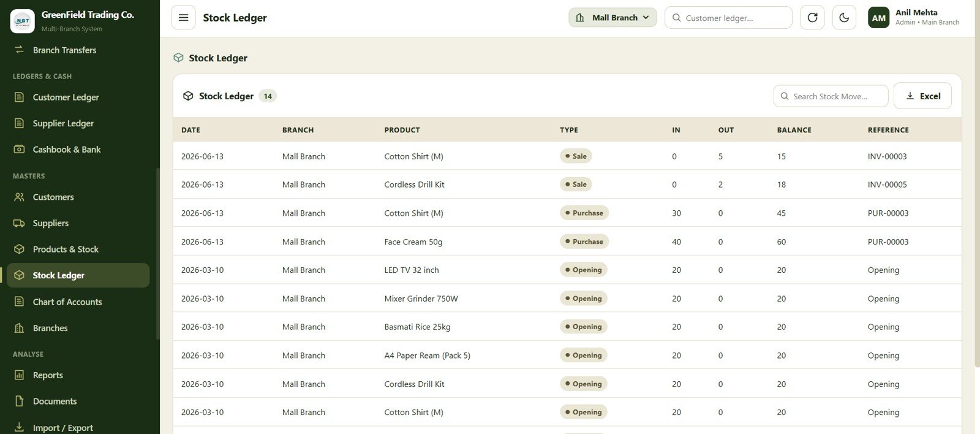Click the 14 count badge
This screenshot has width=980, height=434.
coord(268,96)
